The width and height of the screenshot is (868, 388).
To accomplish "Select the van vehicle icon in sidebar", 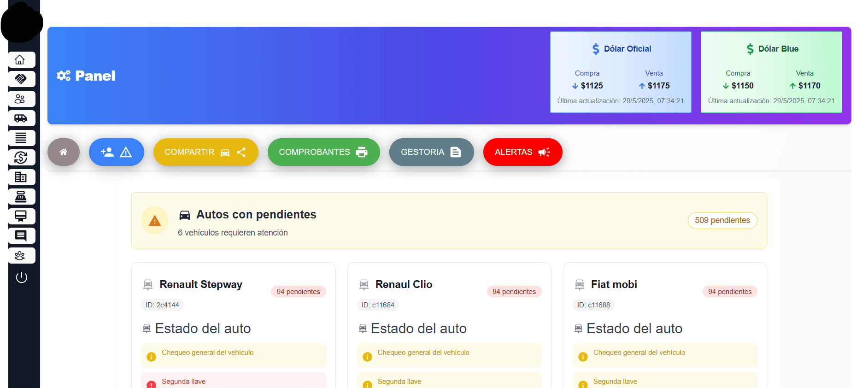I will [x=21, y=118].
